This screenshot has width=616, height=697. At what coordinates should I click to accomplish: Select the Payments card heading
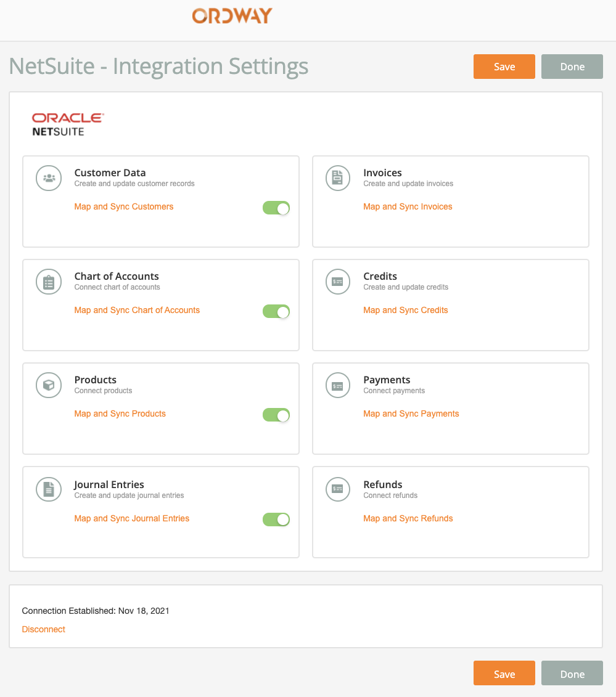(x=387, y=380)
